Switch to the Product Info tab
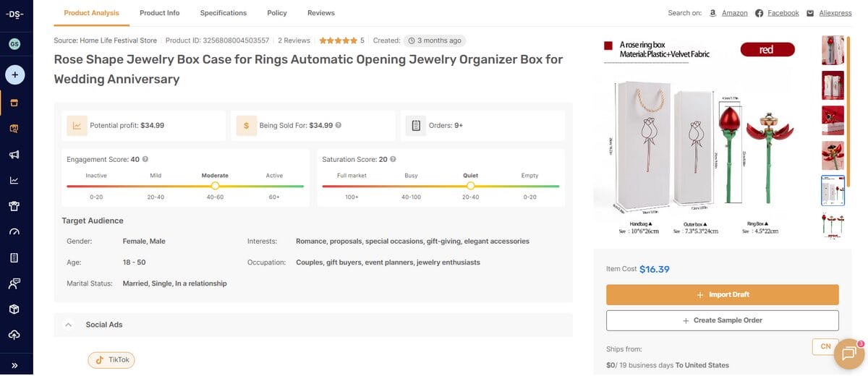The image size is (868, 376). click(x=159, y=13)
